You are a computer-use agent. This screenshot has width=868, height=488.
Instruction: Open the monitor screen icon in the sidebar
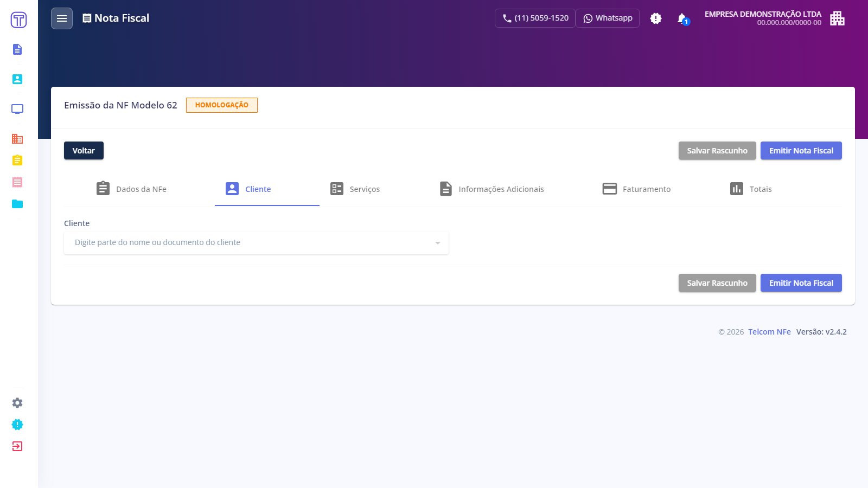pos(17,109)
